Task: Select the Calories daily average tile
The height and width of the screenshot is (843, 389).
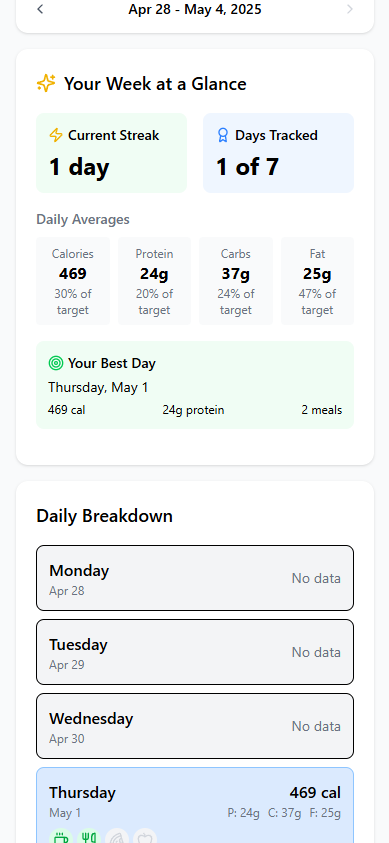Action: (73, 281)
